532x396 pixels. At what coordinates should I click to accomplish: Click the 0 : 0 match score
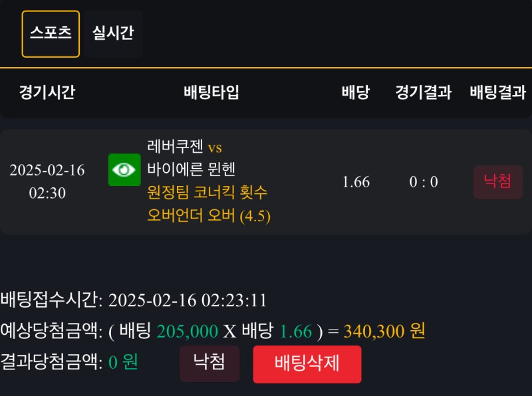pyautogui.click(x=423, y=182)
